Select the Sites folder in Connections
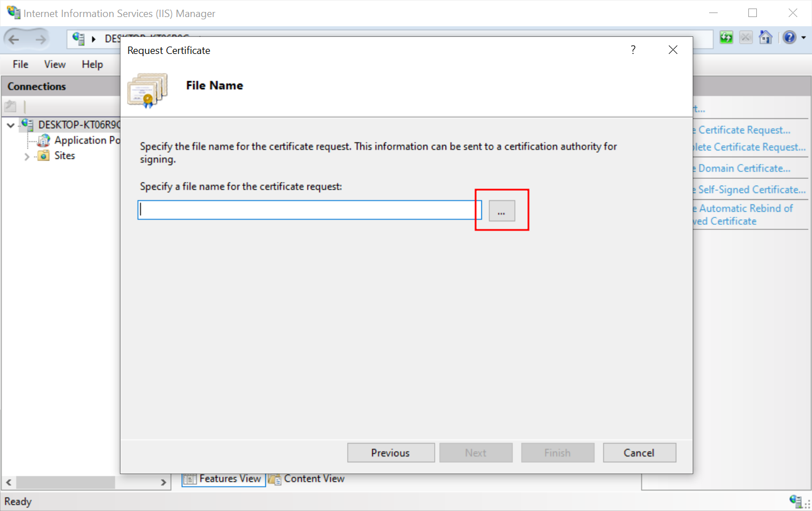This screenshot has width=812, height=511. tap(65, 156)
